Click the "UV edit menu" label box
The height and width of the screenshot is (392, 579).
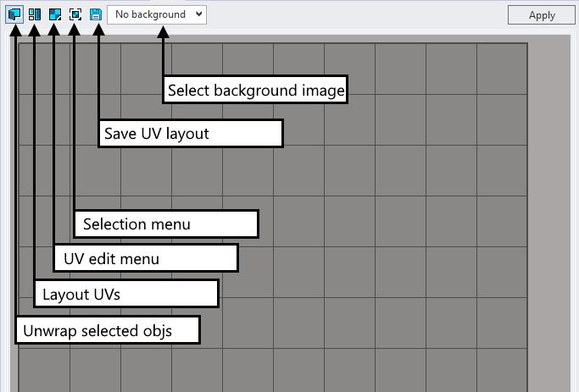click(146, 258)
